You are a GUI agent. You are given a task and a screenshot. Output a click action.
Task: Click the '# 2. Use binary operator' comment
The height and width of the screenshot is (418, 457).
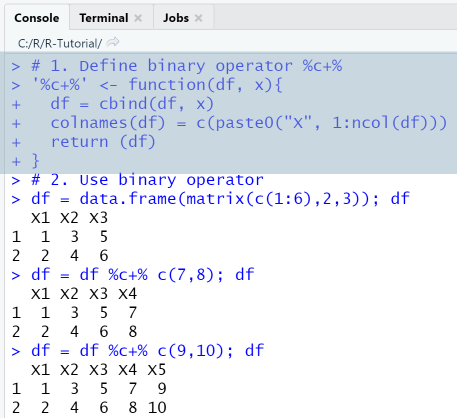click(147, 180)
